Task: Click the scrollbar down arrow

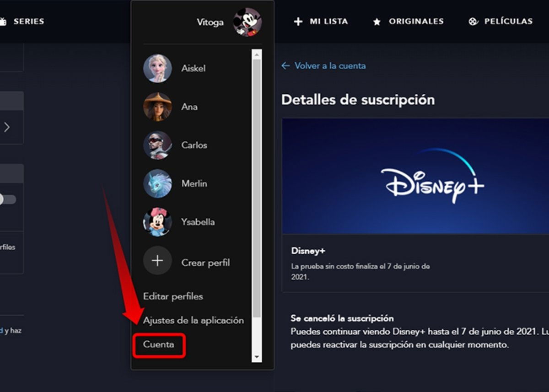Action: 257,357
